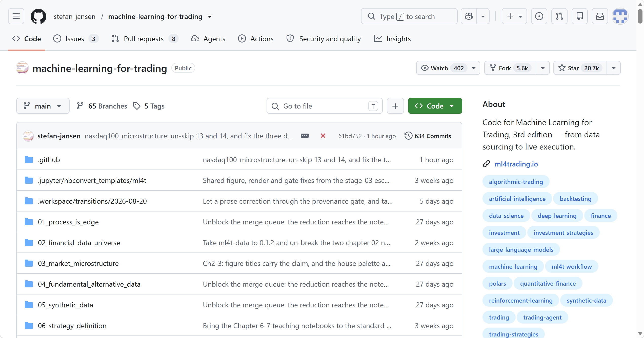
Task: Expand the commit message ellipsis button
Action: tap(305, 136)
